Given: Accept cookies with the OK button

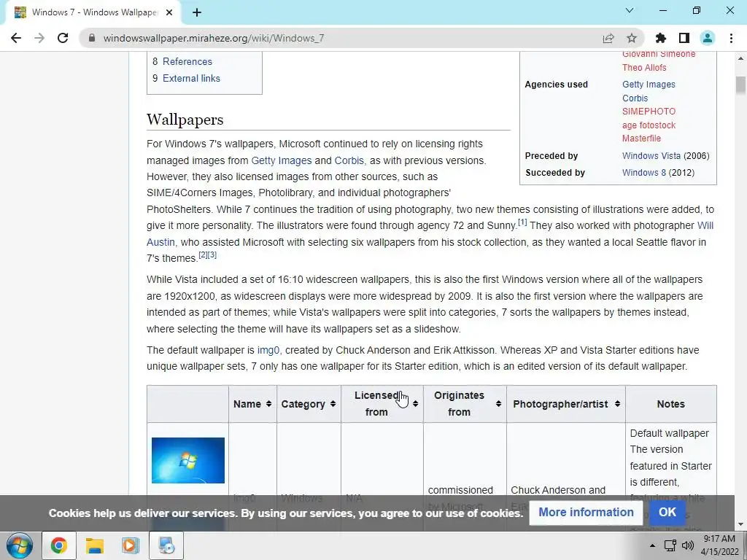Looking at the screenshot, I should click(x=667, y=512).
